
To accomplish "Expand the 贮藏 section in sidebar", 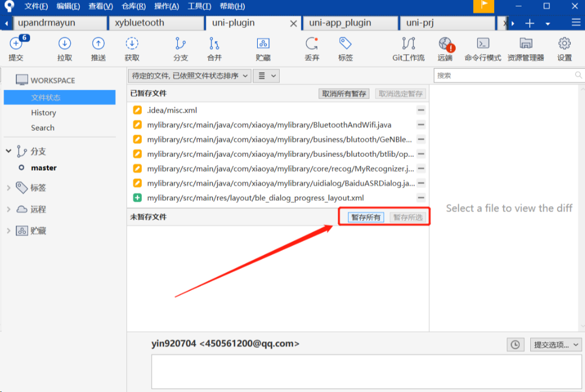I will (9, 231).
